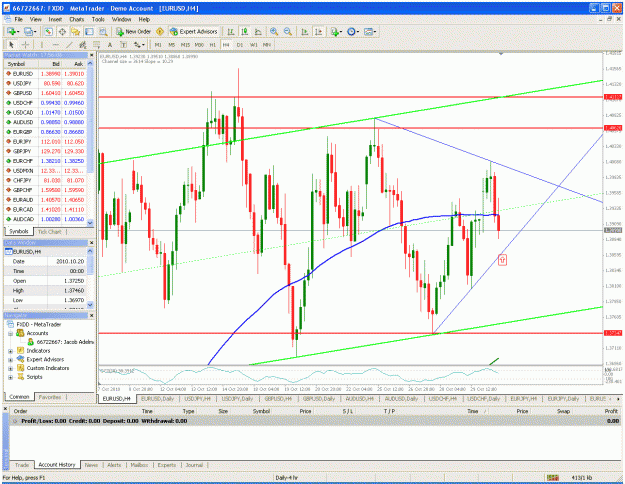Launch MetaEditor via the yellow diamond icon
The image size is (625, 484).
tap(160, 31)
